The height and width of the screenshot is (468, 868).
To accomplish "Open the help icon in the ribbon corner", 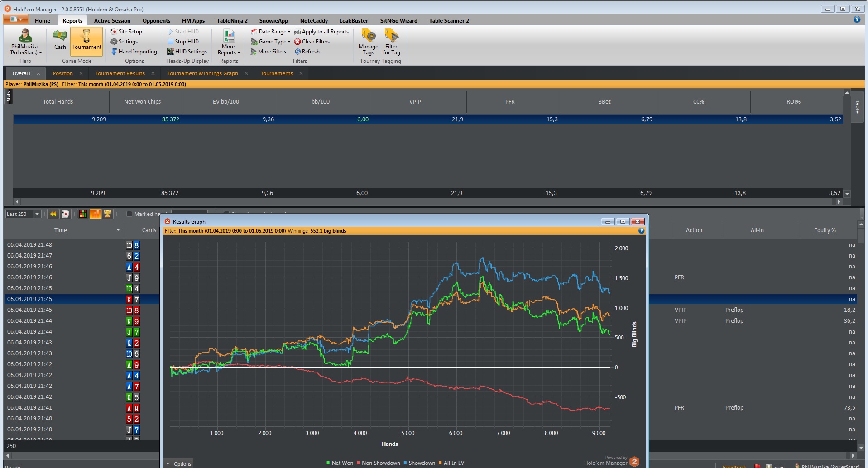I will pyautogui.click(x=857, y=19).
